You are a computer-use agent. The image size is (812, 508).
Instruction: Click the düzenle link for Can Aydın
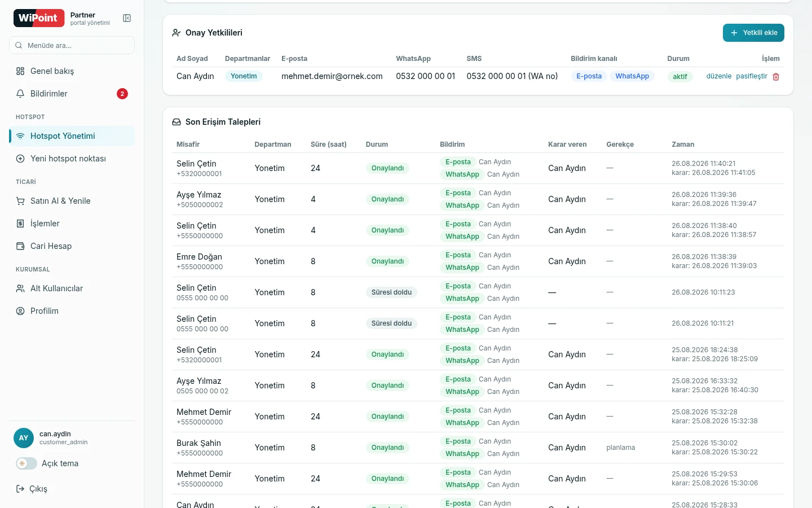click(719, 76)
